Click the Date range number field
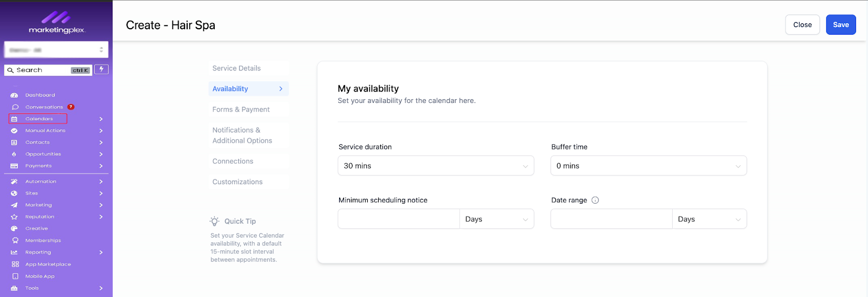Viewport: 868px width, 297px height. (611, 219)
